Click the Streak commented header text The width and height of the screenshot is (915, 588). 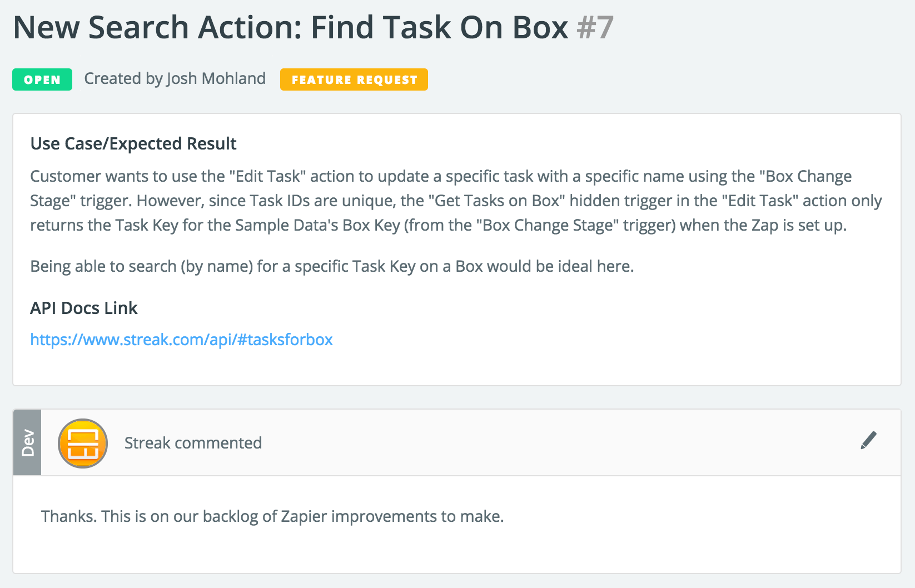[x=193, y=443]
